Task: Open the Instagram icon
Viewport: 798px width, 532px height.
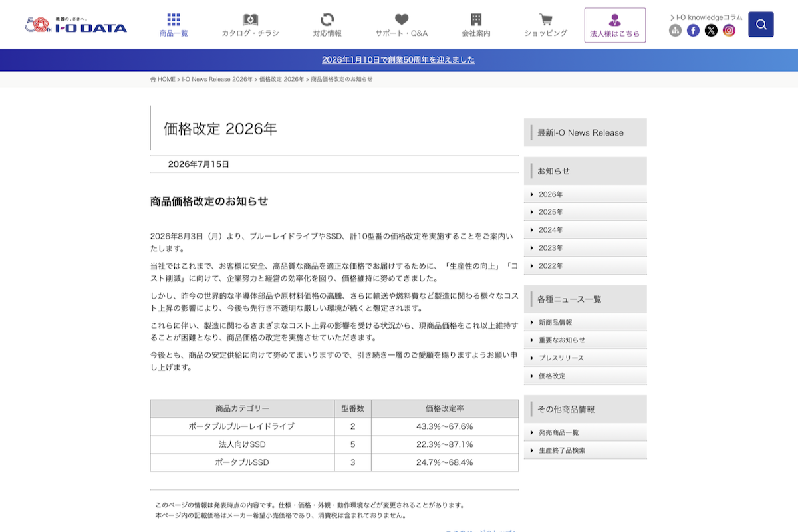Action: tap(730, 30)
